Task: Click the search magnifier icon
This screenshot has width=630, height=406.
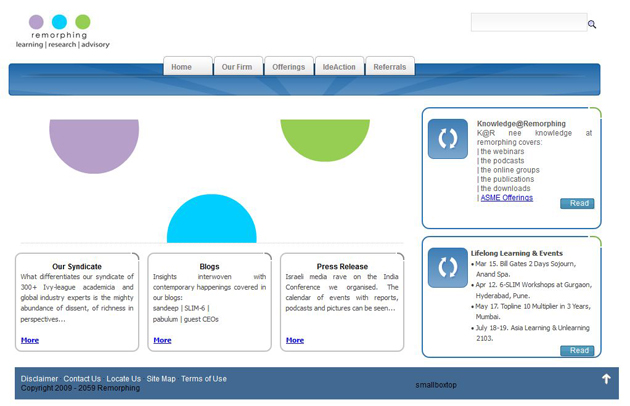Action: click(591, 24)
